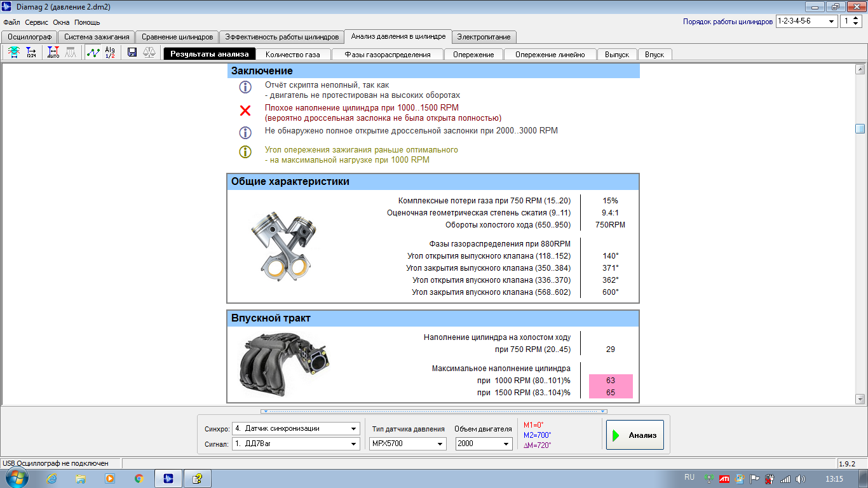Click the grayed-out waveform overlay toolbar icon

pos(71,53)
